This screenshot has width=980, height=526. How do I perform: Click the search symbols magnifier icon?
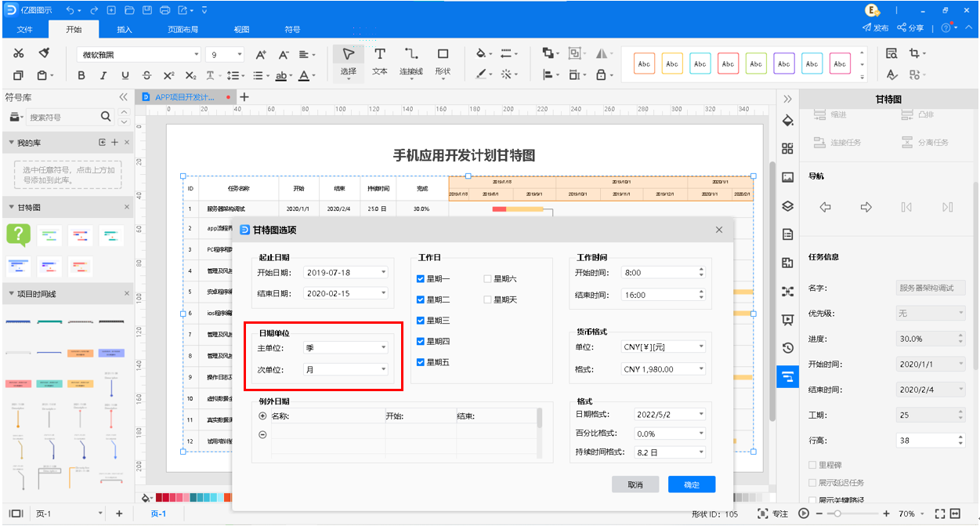[107, 117]
